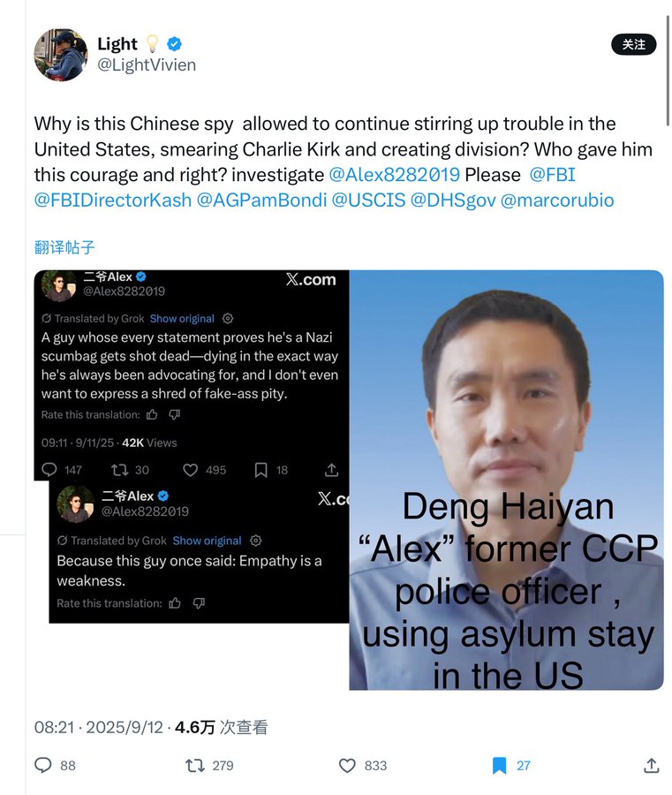Reply to the post with the comment icon
The height and width of the screenshot is (795, 672).
point(43,765)
